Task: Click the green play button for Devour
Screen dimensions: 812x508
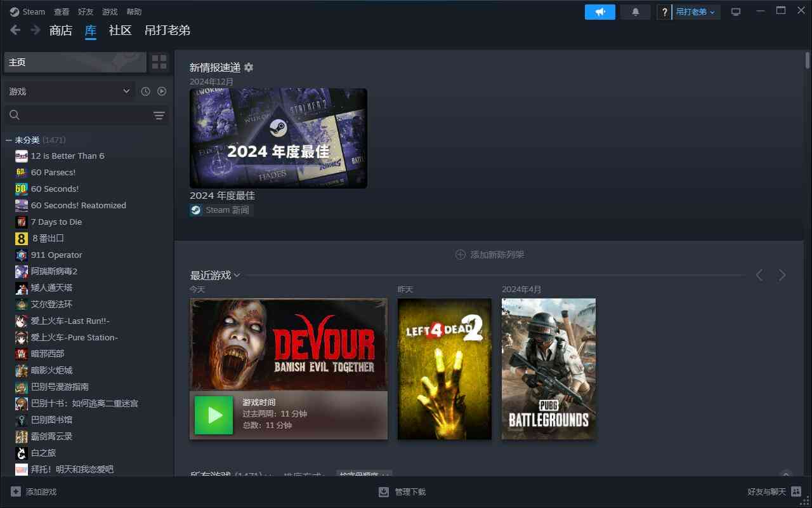Action: tap(214, 415)
